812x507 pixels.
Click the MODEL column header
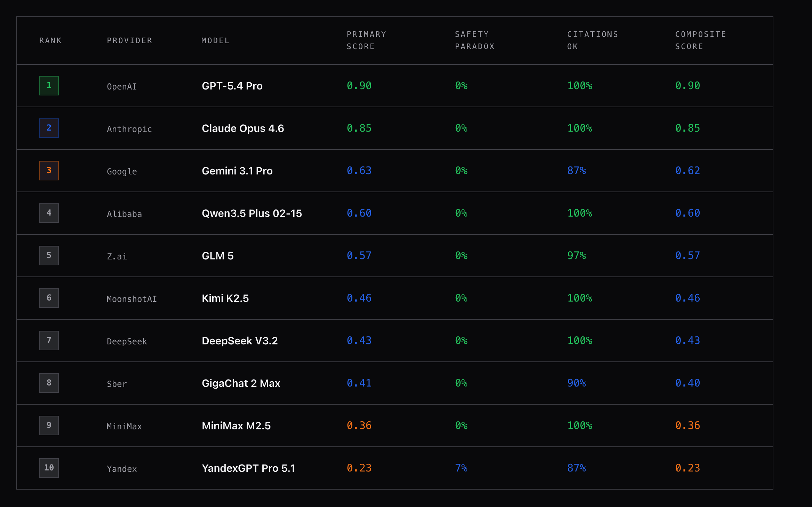[x=216, y=41]
